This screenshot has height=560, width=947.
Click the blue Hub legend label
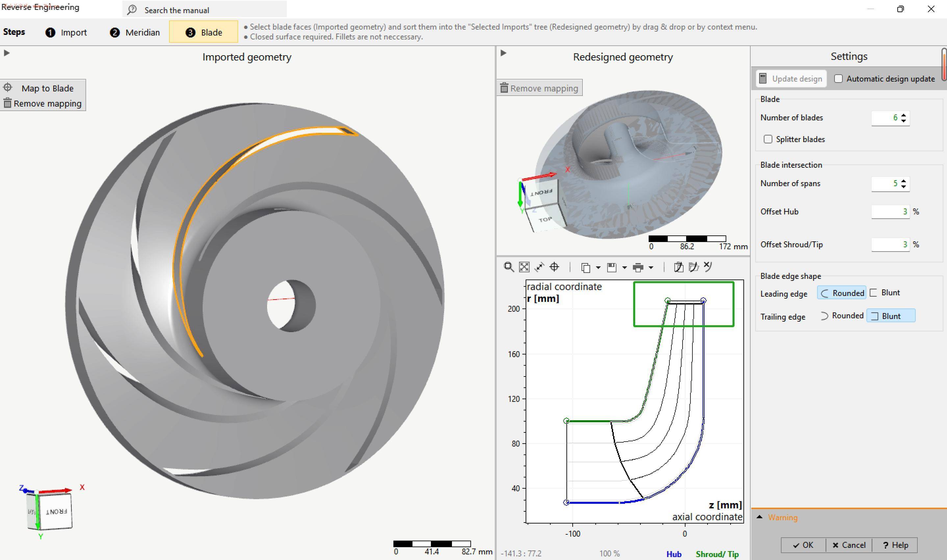674,554
